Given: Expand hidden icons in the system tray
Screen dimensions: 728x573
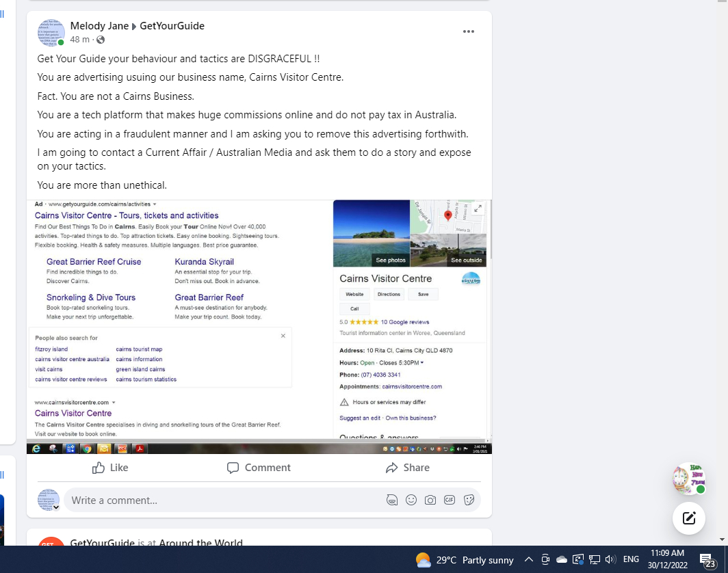Looking at the screenshot, I should tap(529, 559).
